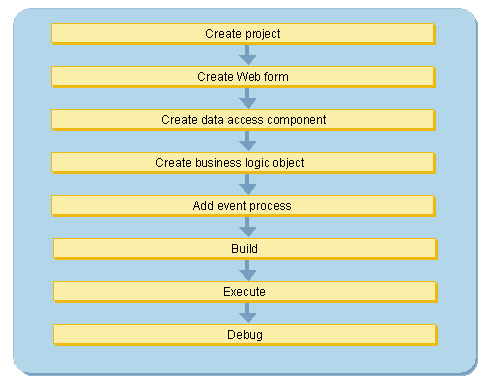498x385 pixels.
Task: Click arrow below Create business logic object
Action: pos(247,184)
